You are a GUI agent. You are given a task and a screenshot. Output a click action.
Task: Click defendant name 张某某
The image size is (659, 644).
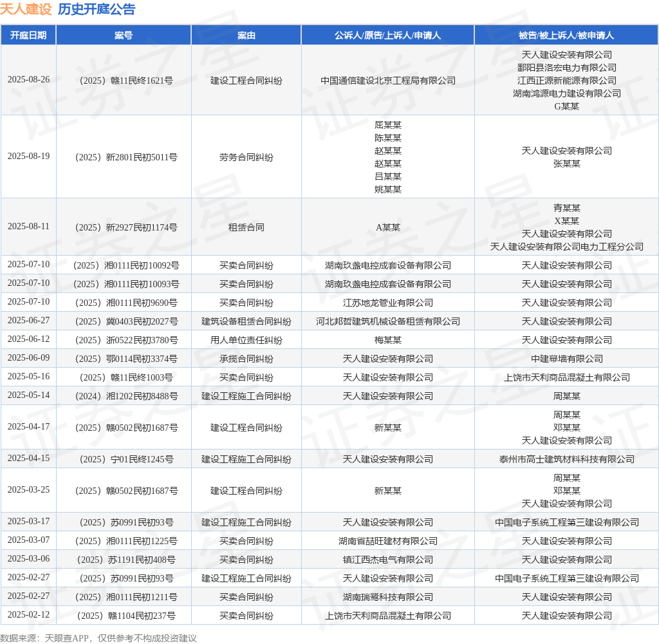click(x=566, y=163)
